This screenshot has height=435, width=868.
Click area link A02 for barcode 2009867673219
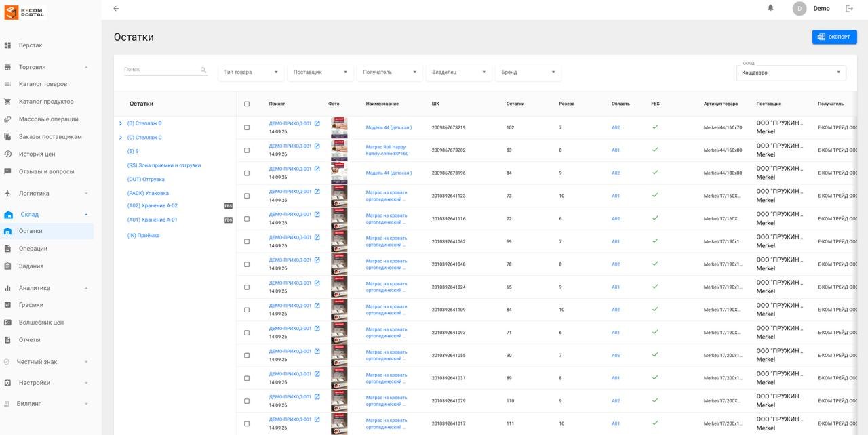point(616,127)
